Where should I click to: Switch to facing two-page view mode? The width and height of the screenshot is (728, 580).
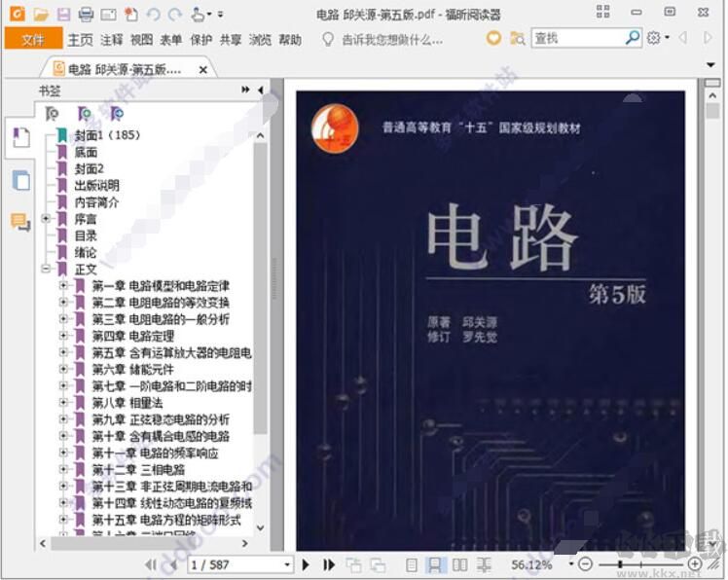click(460, 564)
